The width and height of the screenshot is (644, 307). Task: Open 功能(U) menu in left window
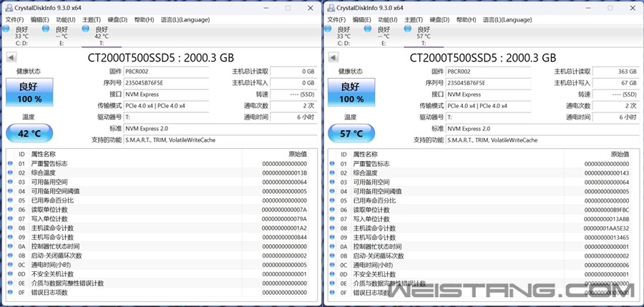[66, 20]
